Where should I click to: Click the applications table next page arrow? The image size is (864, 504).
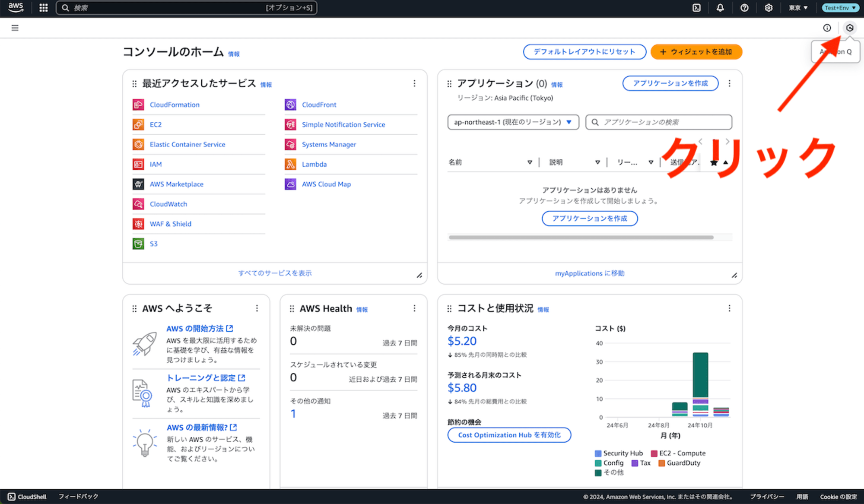pos(727,141)
